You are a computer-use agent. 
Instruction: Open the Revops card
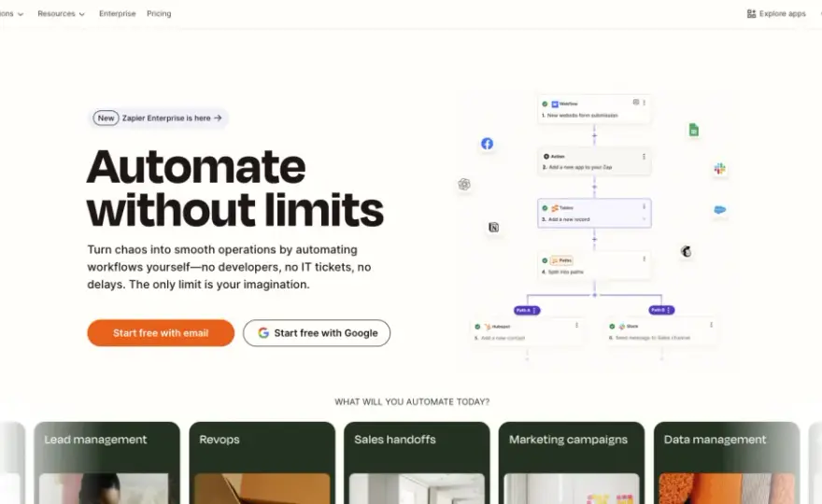coord(262,463)
